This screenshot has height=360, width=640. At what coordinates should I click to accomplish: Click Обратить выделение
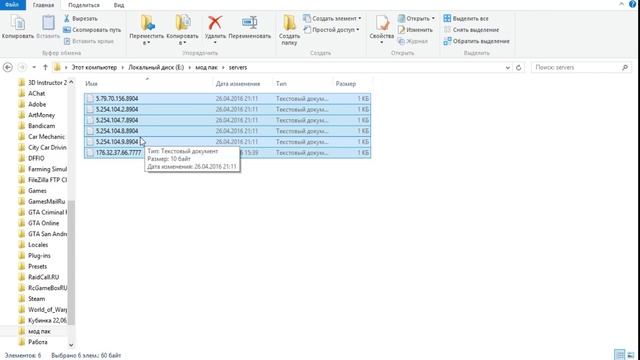tap(476, 41)
